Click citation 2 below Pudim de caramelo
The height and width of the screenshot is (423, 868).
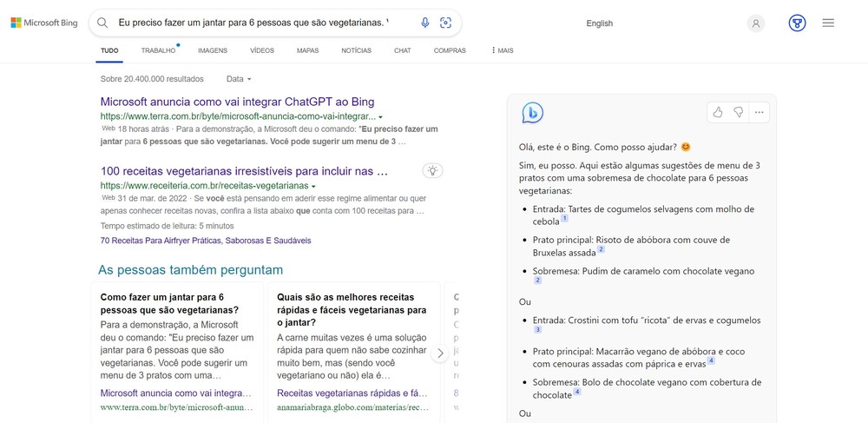537,281
